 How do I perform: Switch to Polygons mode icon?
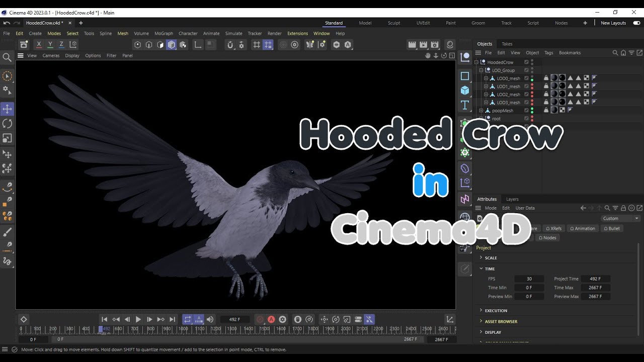point(160,45)
